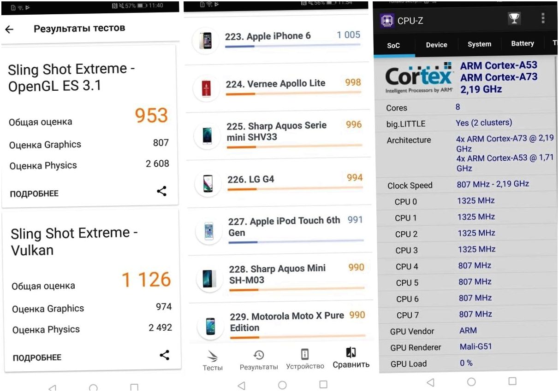Tap the Apple iPod Touch 6th Gen thumbnail
This screenshot has height=392, width=559.
click(209, 232)
